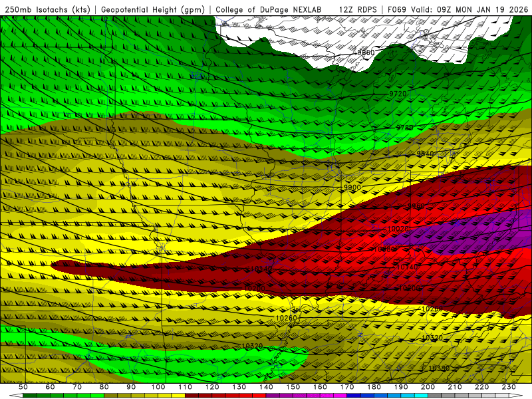The width and height of the screenshot is (532, 399).
Task: Click the 190 legend value
Action: 401,387
